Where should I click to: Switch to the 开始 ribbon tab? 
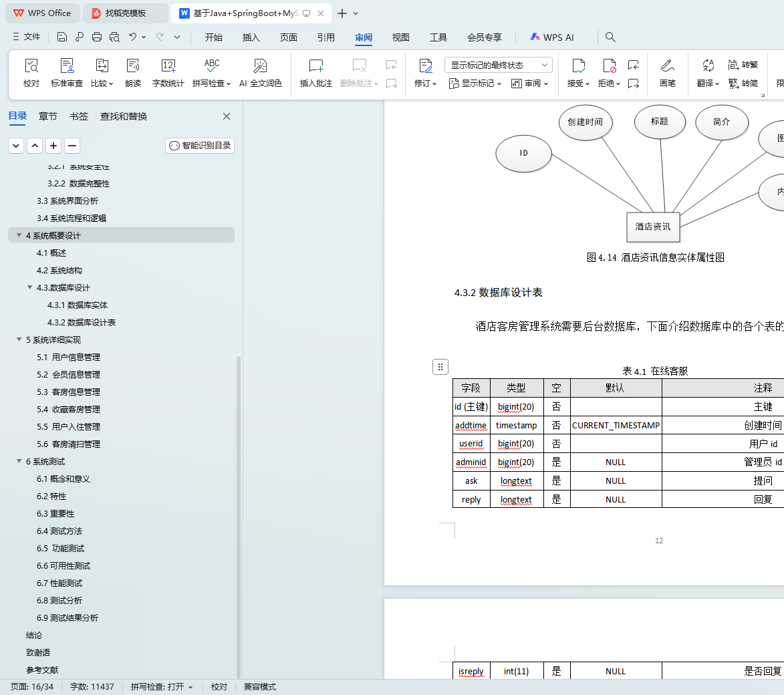(x=213, y=37)
